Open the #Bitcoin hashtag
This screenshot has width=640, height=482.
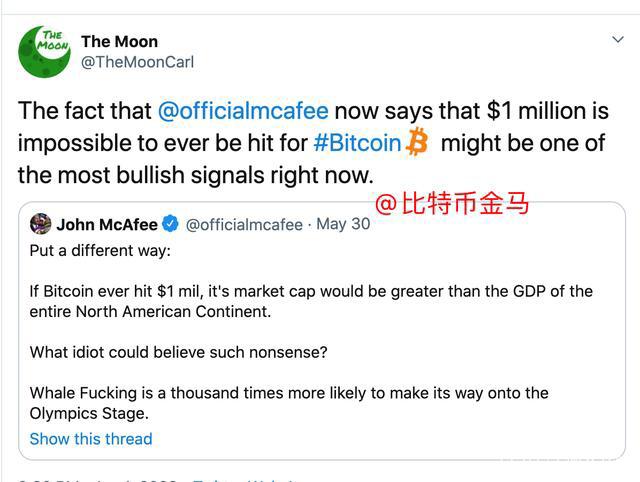[x=358, y=143]
